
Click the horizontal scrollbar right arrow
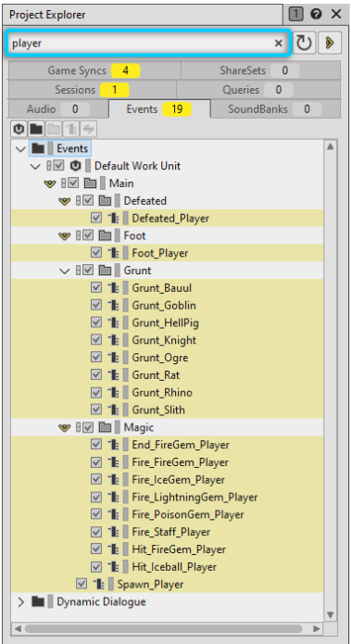tap(316, 629)
